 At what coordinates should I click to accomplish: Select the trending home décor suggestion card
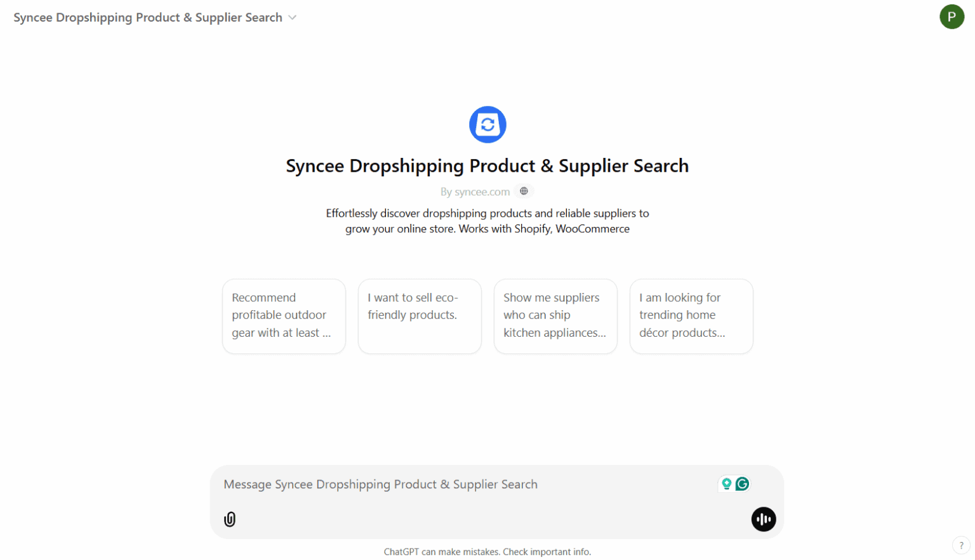[x=691, y=316]
